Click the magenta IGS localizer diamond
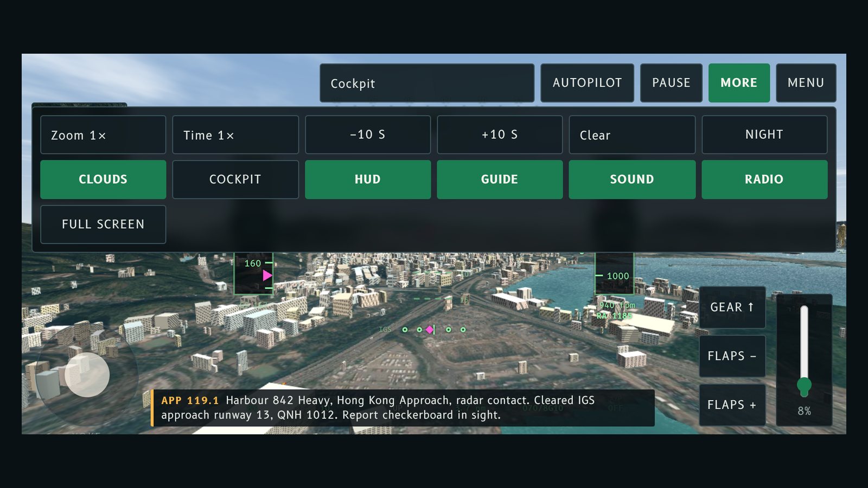This screenshot has width=868, height=488. coord(430,329)
